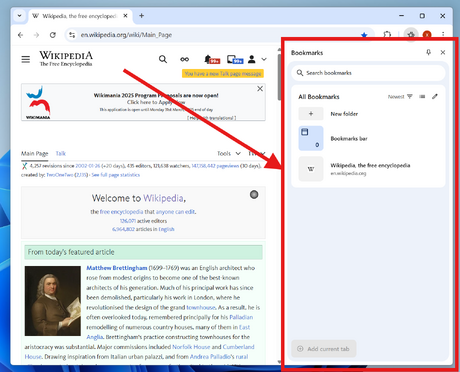Expand the user menu chevron
460x372 pixels.
click(264, 59)
